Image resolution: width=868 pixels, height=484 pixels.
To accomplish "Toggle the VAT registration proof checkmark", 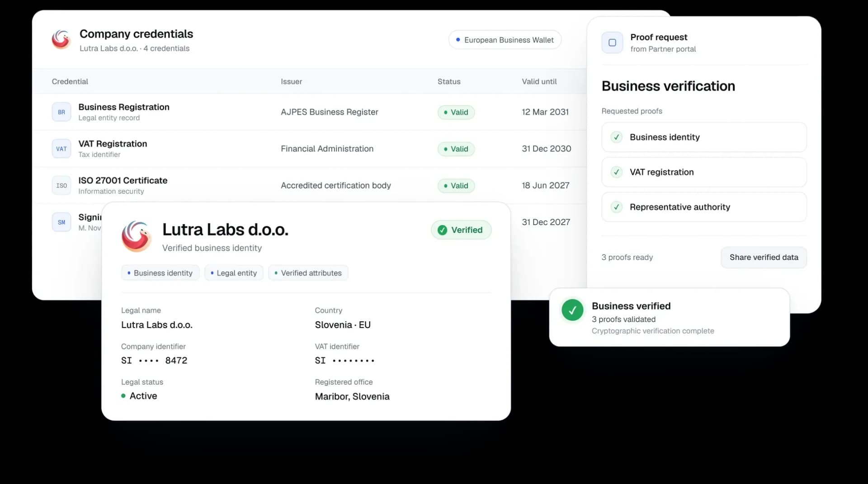I will pyautogui.click(x=616, y=172).
